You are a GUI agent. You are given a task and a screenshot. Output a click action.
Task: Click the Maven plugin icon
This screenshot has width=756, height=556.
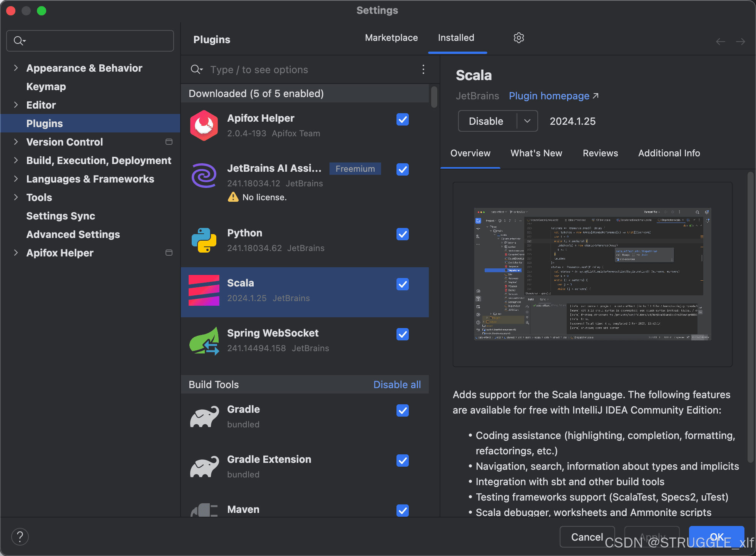point(204,510)
